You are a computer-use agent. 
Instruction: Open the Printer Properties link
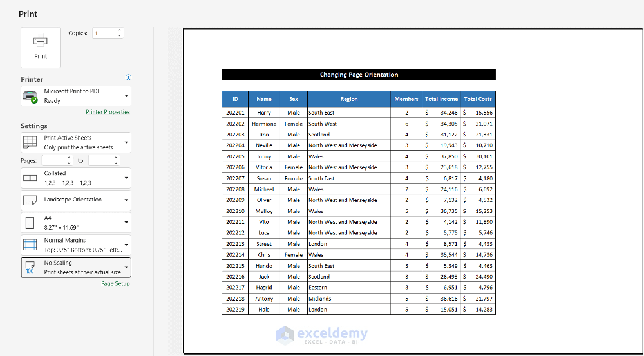108,111
